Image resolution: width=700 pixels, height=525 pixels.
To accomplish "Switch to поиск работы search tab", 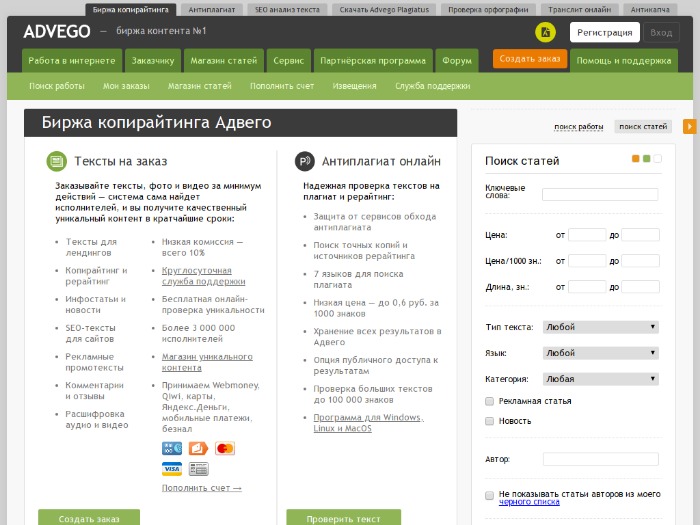I will click(x=579, y=127).
